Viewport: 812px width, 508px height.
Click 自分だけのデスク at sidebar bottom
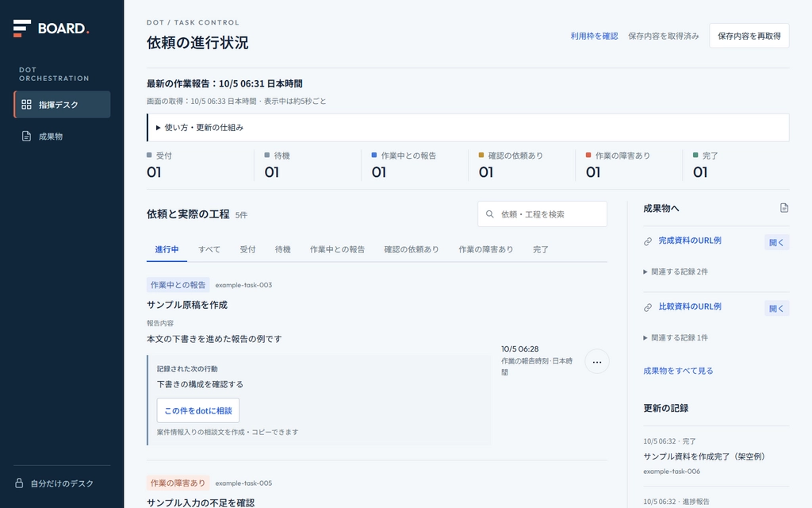pyautogui.click(x=62, y=483)
